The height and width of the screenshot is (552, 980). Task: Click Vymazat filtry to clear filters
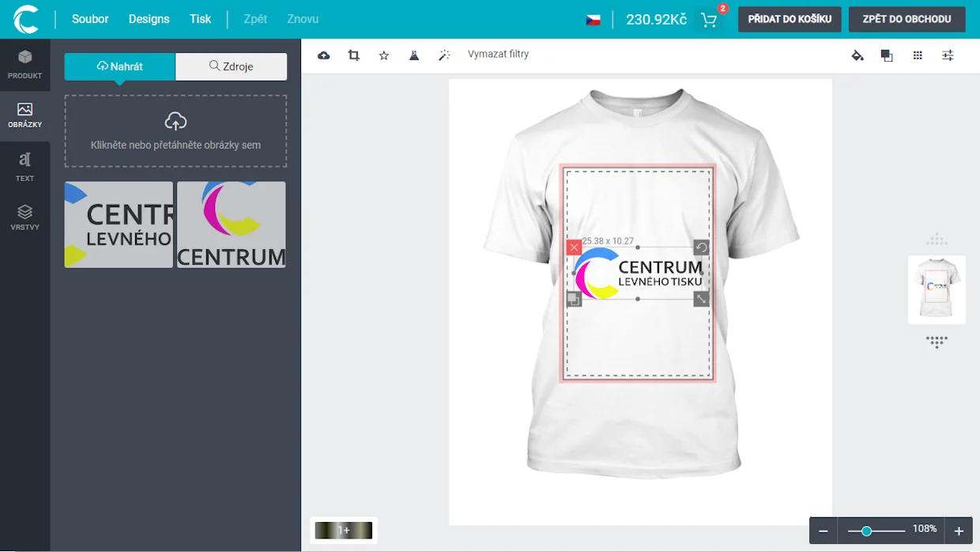498,55
